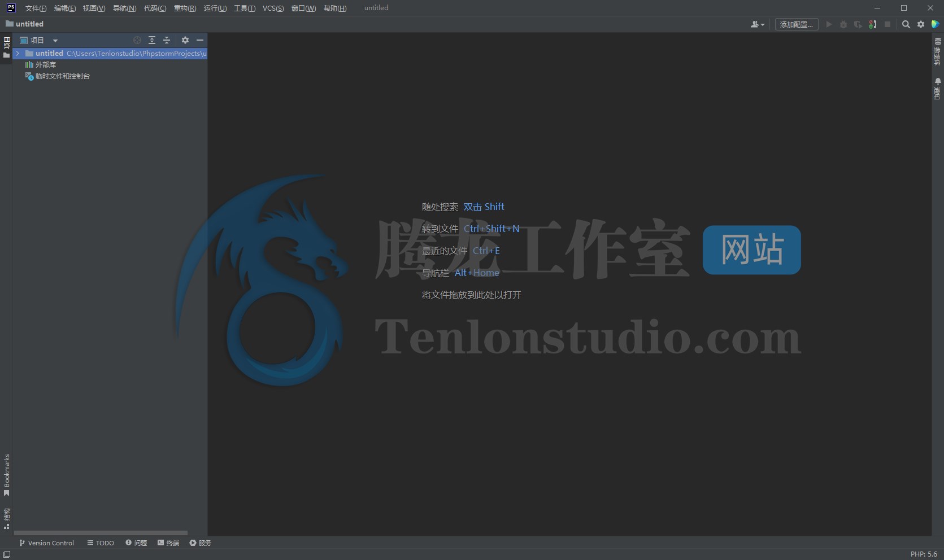Open Search Everywhere with the magnifier icon

click(x=906, y=24)
